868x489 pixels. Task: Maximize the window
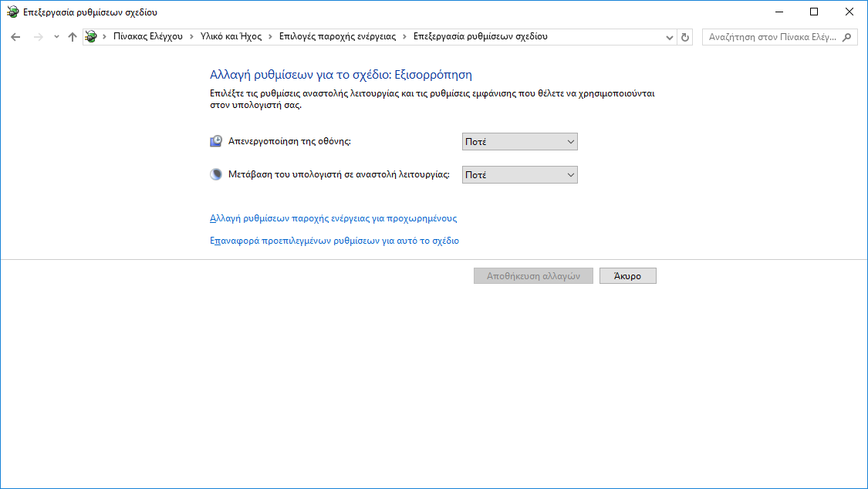[x=814, y=12]
